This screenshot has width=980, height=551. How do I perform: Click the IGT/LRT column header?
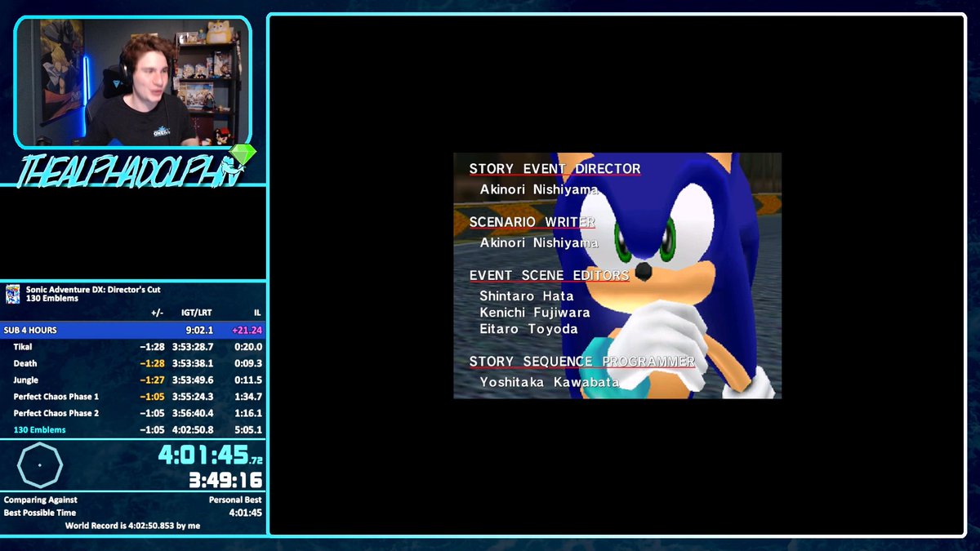pyautogui.click(x=197, y=313)
